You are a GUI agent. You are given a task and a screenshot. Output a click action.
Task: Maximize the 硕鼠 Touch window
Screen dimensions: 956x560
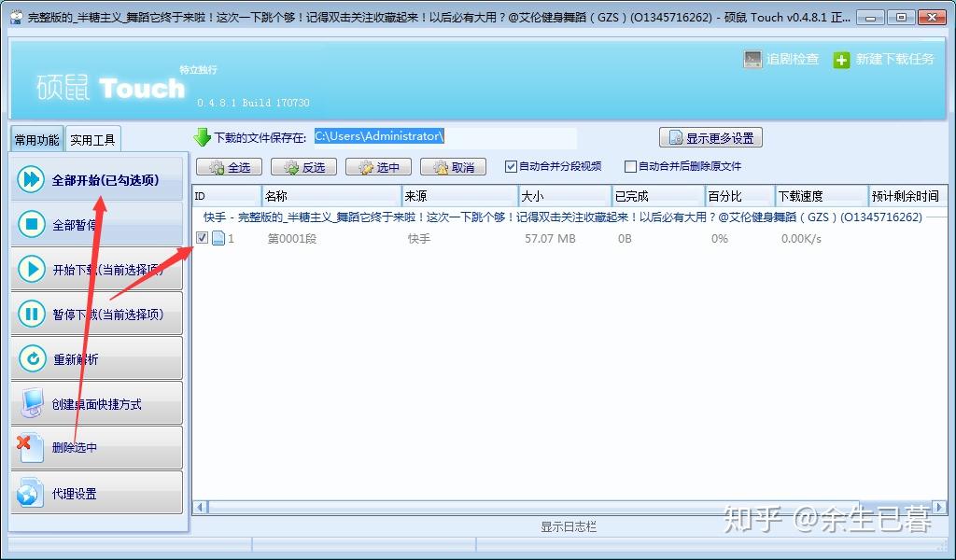[901, 17]
